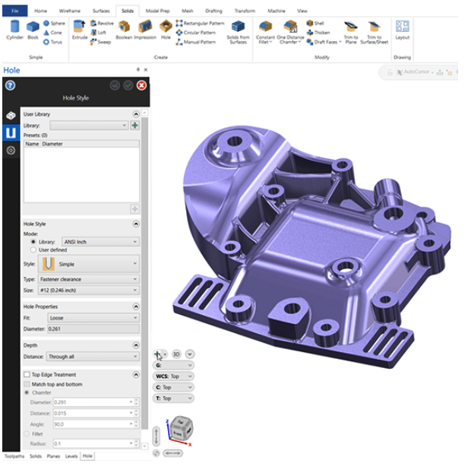Choose the Extrude tool in ribbon

coord(80,29)
